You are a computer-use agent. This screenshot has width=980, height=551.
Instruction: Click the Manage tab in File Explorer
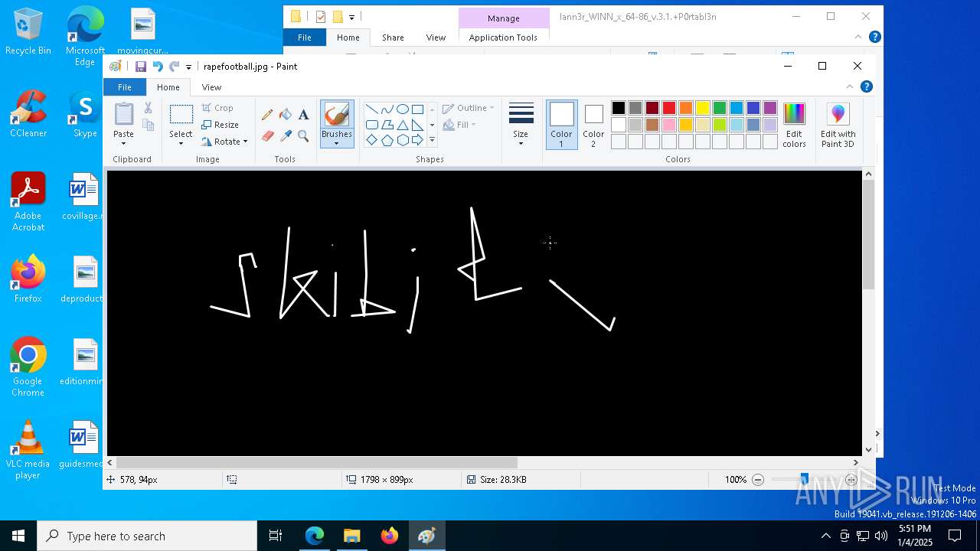click(x=504, y=18)
